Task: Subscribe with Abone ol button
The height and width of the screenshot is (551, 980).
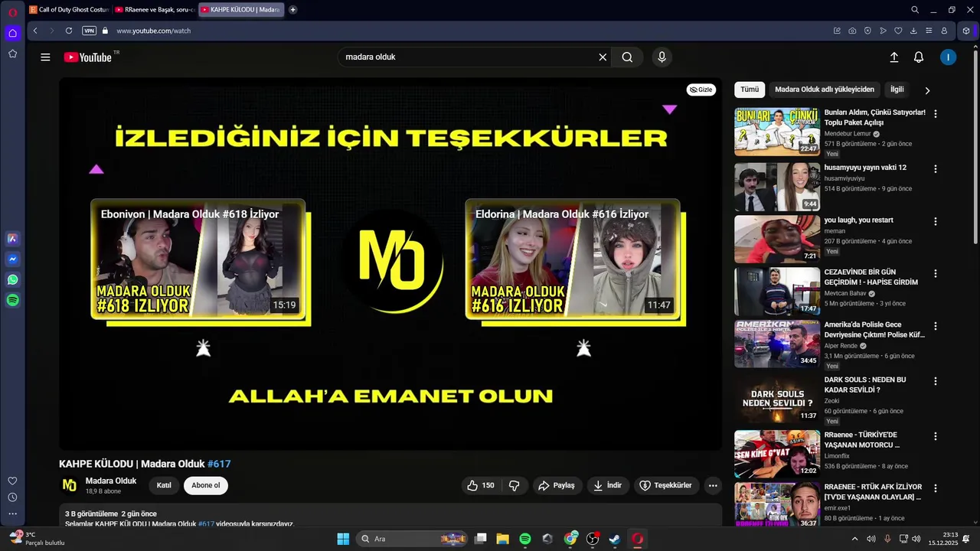Action: click(206, 485)
